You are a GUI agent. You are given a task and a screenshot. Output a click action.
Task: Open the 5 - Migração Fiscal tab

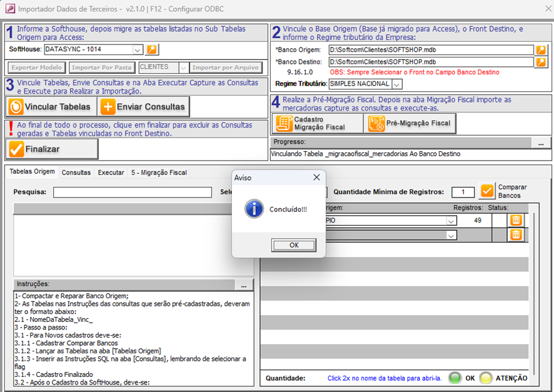159,173
